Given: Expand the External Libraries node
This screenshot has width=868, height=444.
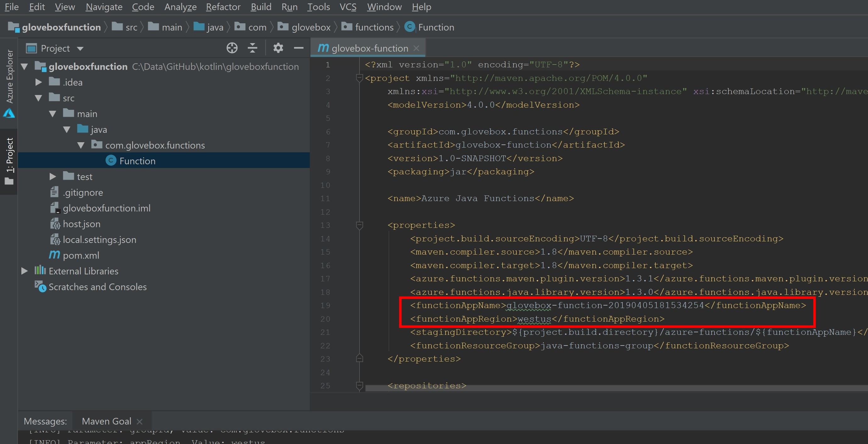Looking at the screenshot, I should (x=24, y=271).
